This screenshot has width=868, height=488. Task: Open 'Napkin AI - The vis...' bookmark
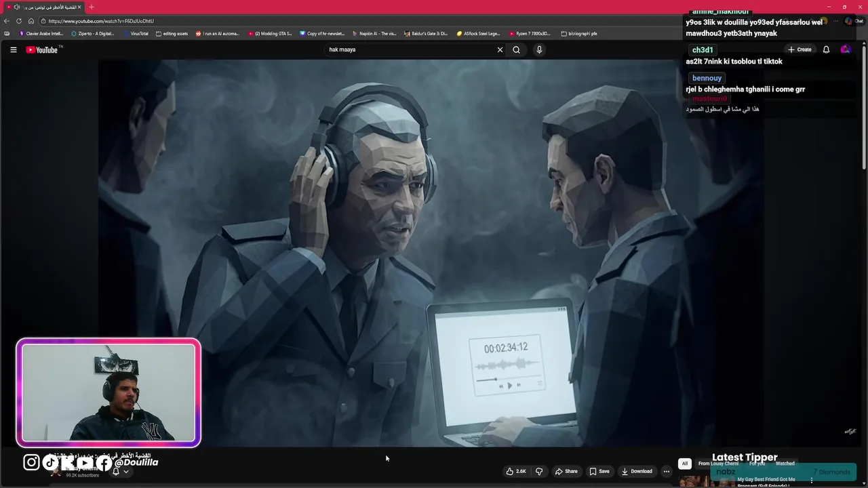(x=374, y=33)
